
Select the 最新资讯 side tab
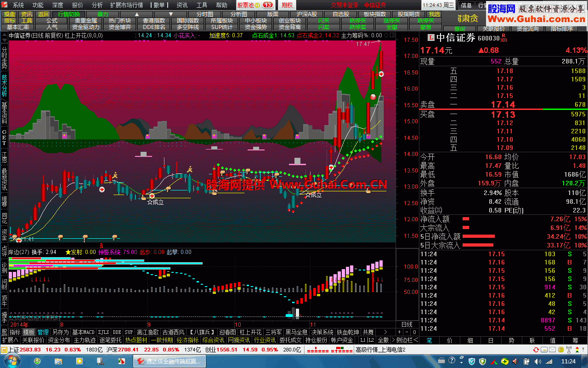click(4, 179)
